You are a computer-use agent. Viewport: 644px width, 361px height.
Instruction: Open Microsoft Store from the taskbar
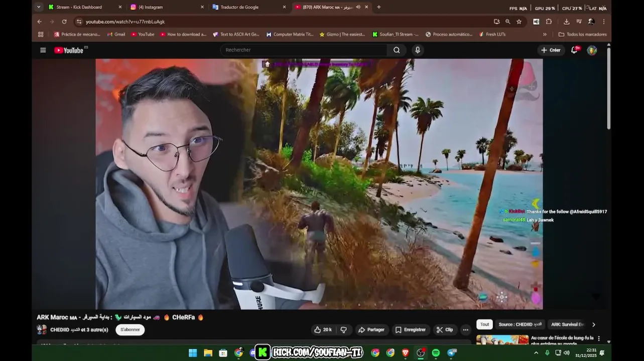coord(223,353)
